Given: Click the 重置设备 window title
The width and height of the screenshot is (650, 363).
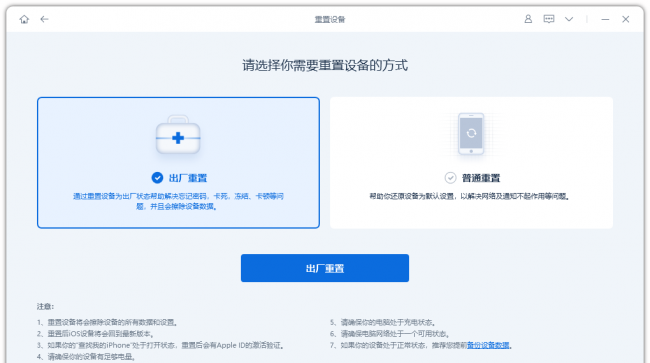Looking at the screenshot, I should pyautogui.click(x=330, y=19).
